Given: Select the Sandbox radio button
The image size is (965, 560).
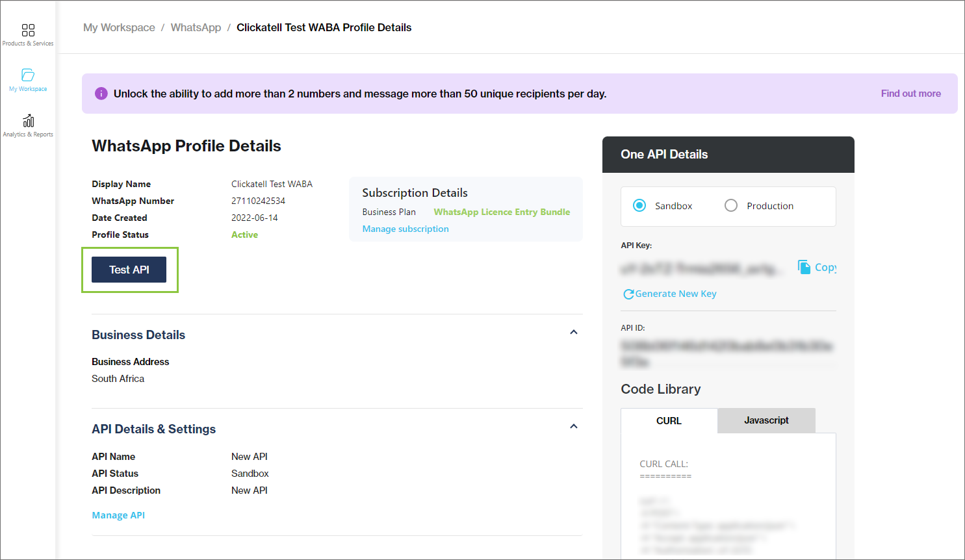Looking at the screenshot, I should pos(639,205).
